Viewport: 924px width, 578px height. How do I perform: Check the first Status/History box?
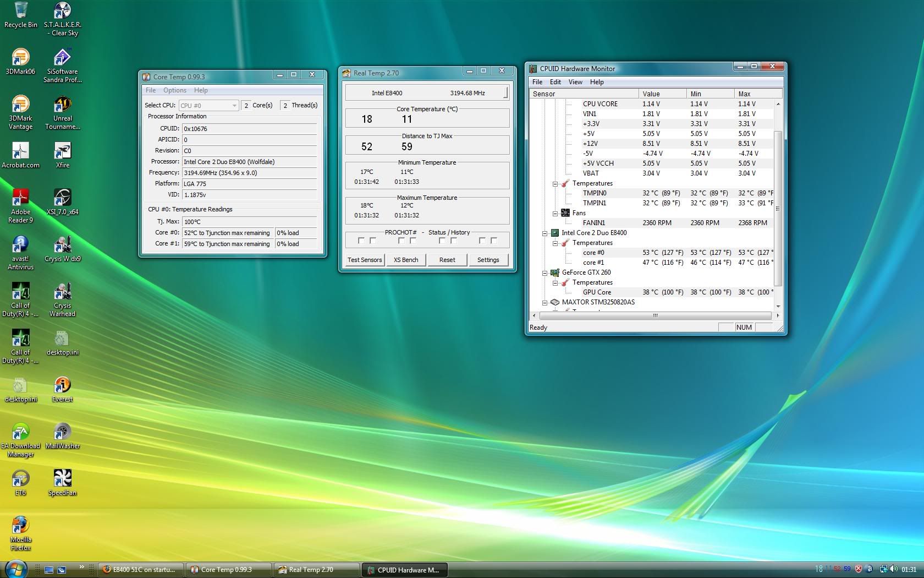click(442, 241)
